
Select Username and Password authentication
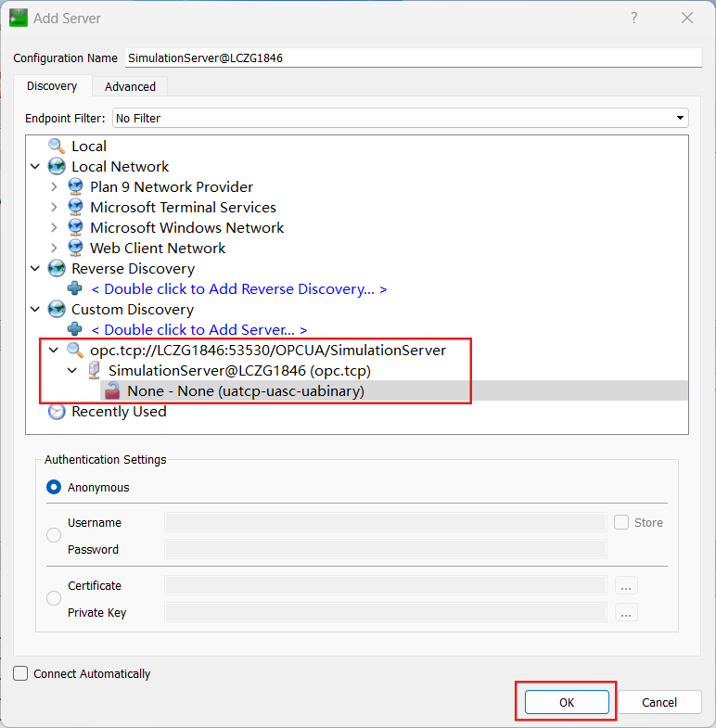[x=54, y=535]
